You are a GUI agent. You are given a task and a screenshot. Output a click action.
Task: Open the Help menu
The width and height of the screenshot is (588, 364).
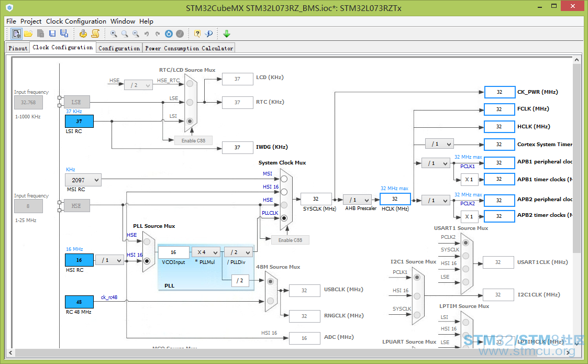[x=146, y=21]
